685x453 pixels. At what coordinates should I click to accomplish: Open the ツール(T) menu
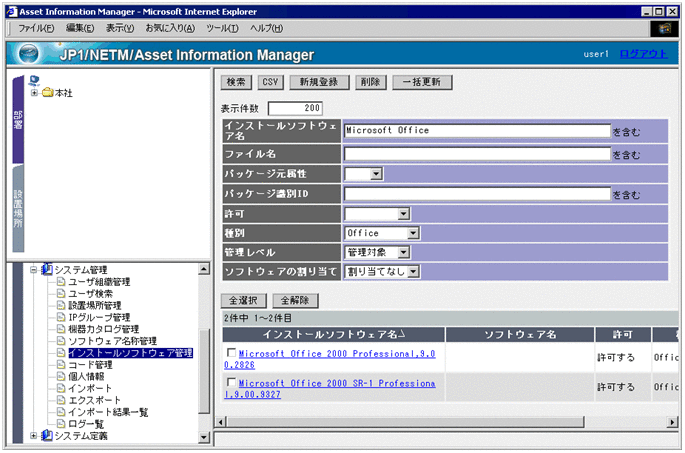(222, 28)
